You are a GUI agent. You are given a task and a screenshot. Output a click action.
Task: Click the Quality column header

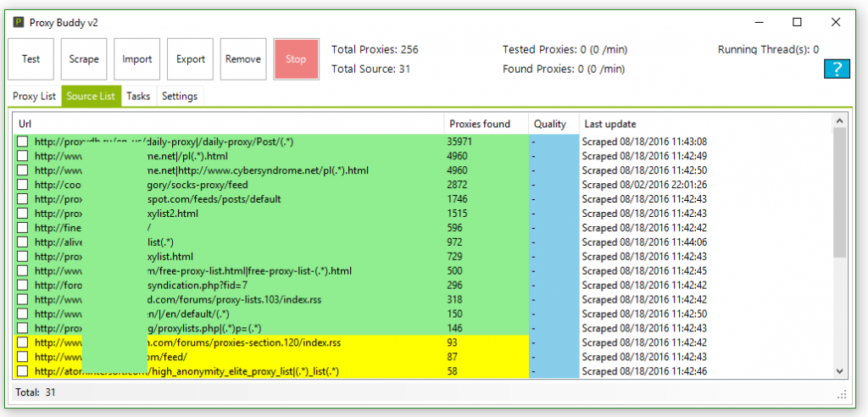pos(550,124)
